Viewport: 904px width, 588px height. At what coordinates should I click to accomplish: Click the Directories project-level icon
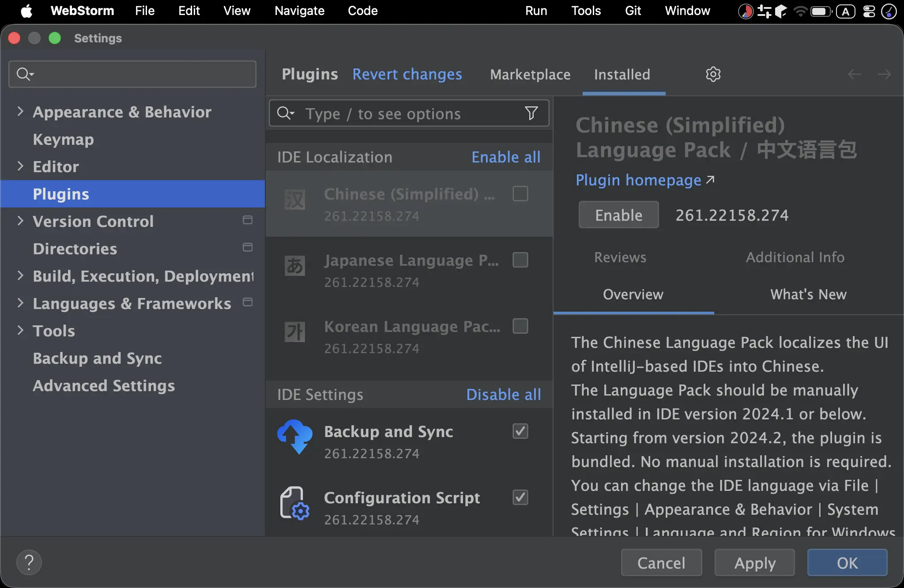(248, 247)
